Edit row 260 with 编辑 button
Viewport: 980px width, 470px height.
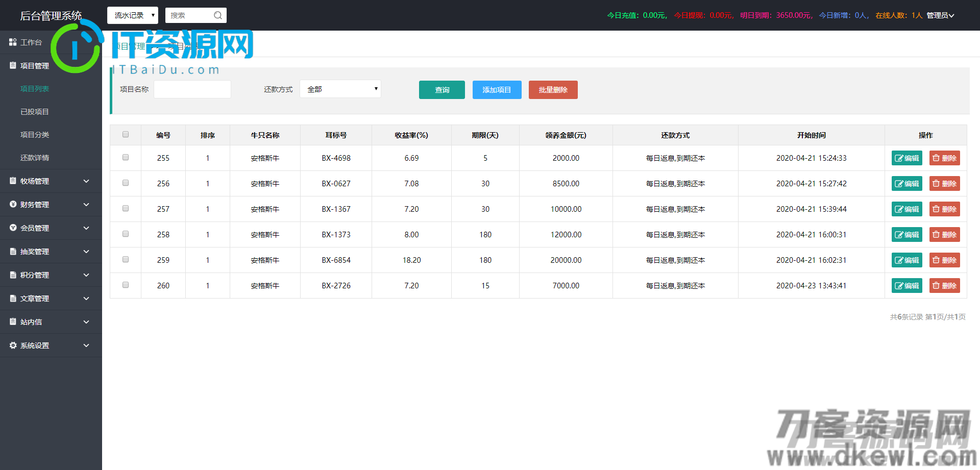[x=907, y=286]
